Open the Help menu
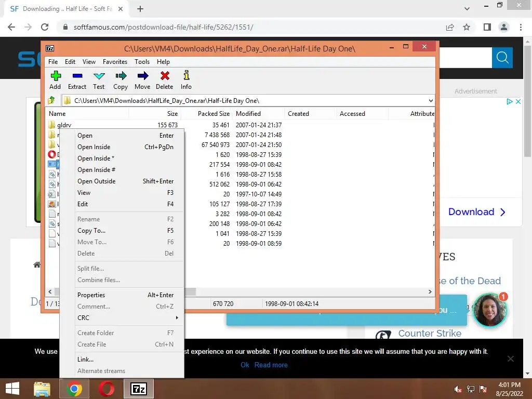Viewport: 532px width, 399px height. point(163,62)
